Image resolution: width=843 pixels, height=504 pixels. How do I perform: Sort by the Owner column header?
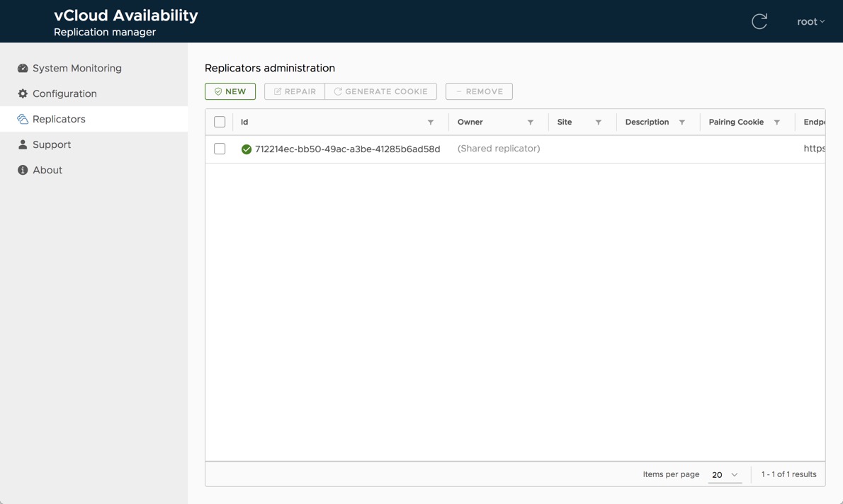click(x=470, y=122)
